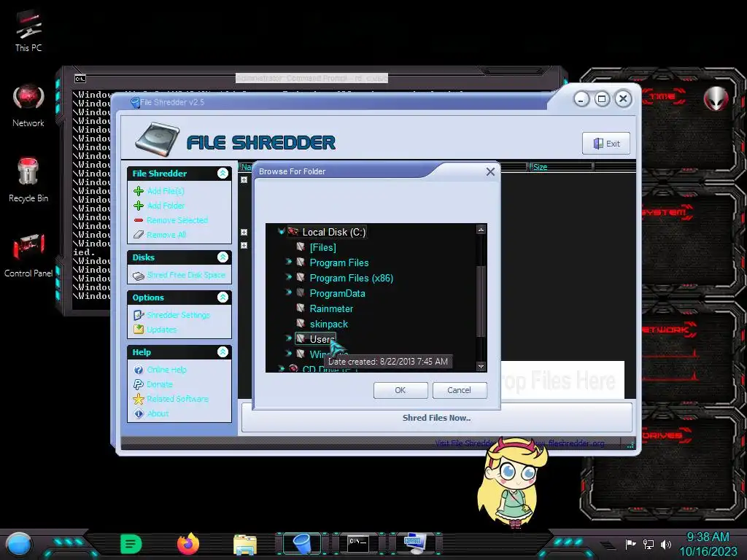747x560 pixels.
Task: Click the Command Prompt window title bar
Action: 311,77
